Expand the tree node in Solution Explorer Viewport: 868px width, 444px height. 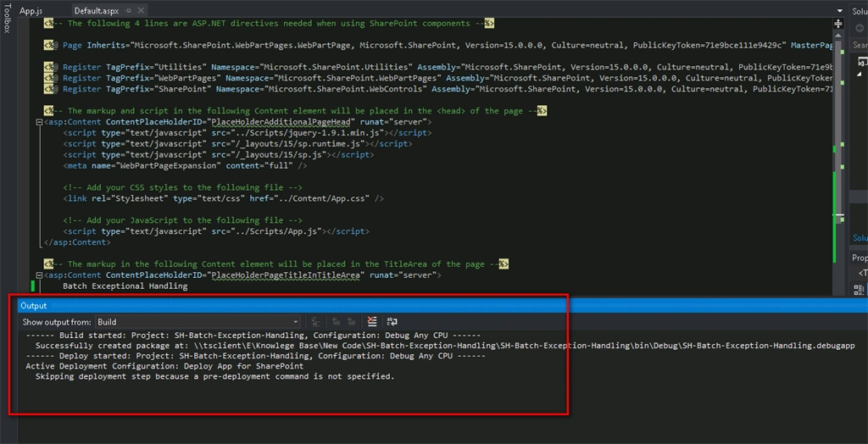point(860,74)
